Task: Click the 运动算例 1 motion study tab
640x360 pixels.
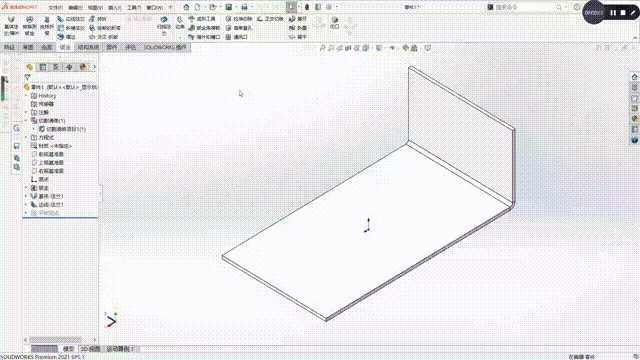Action: (120, 349)
